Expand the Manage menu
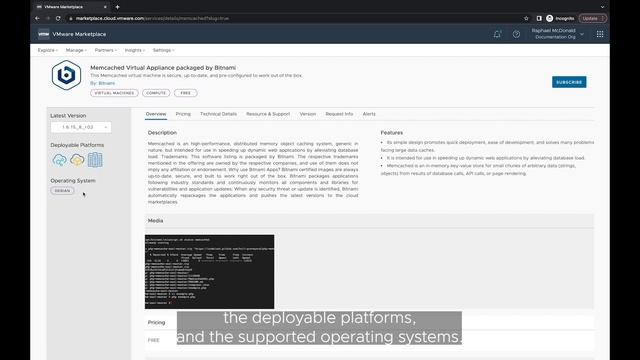The image size is (640, 360). tap(76, 50)
